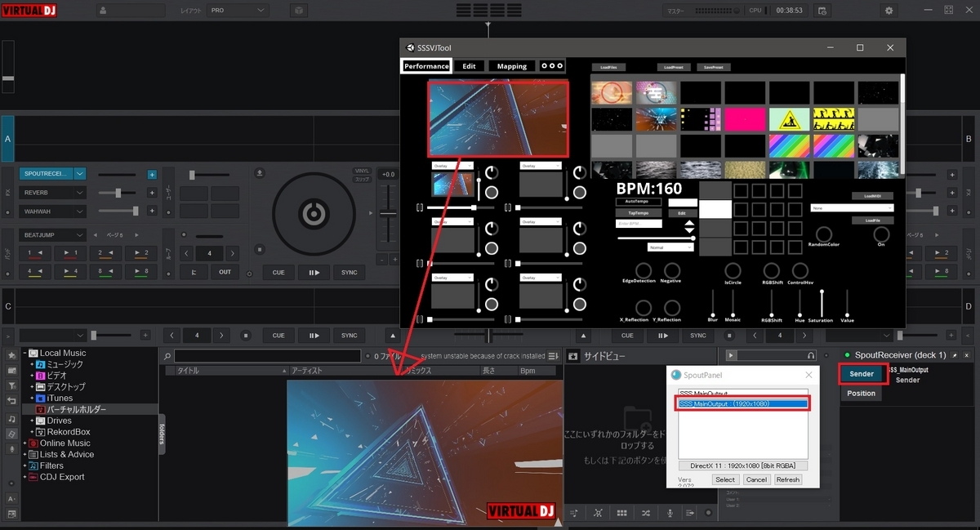Open VirtualDJ settings gear
The width and height of the screenshot is (980, 530).
click(889, 10)
